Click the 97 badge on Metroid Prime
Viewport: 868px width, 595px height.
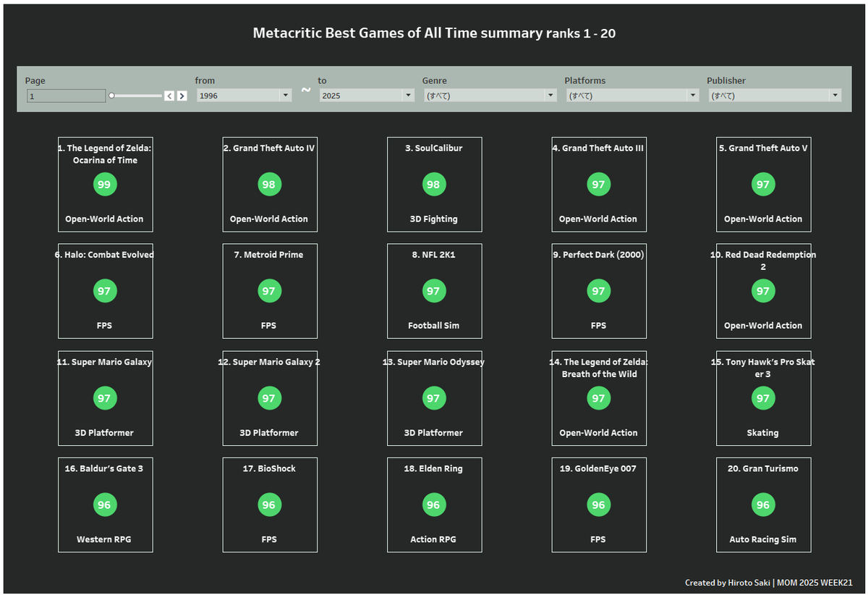pyautogui.click(x=270, y=291)
